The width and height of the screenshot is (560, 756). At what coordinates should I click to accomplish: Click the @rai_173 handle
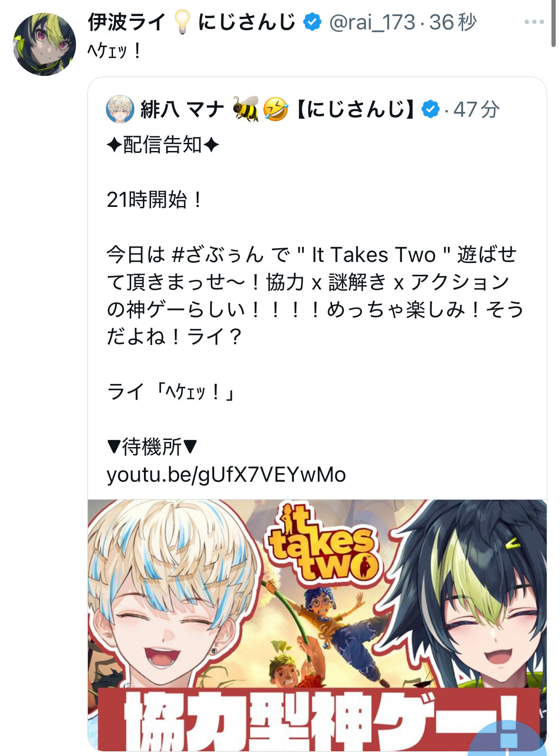click(372, 22)
